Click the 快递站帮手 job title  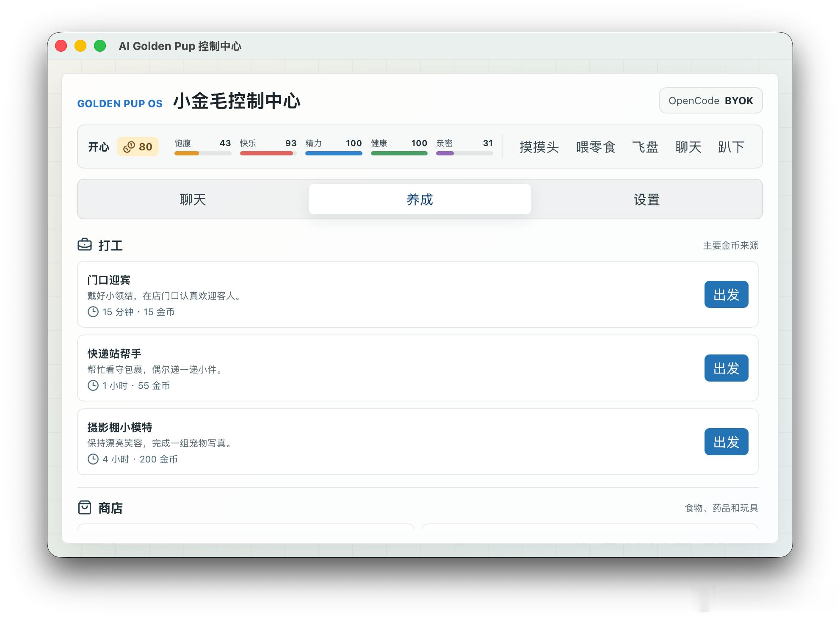[114, 354]
